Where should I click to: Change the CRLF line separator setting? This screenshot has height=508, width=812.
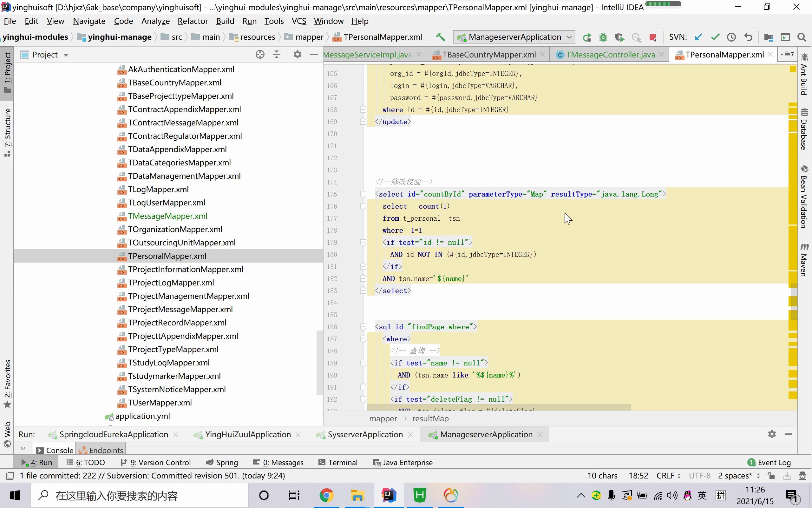click(668, 476)
